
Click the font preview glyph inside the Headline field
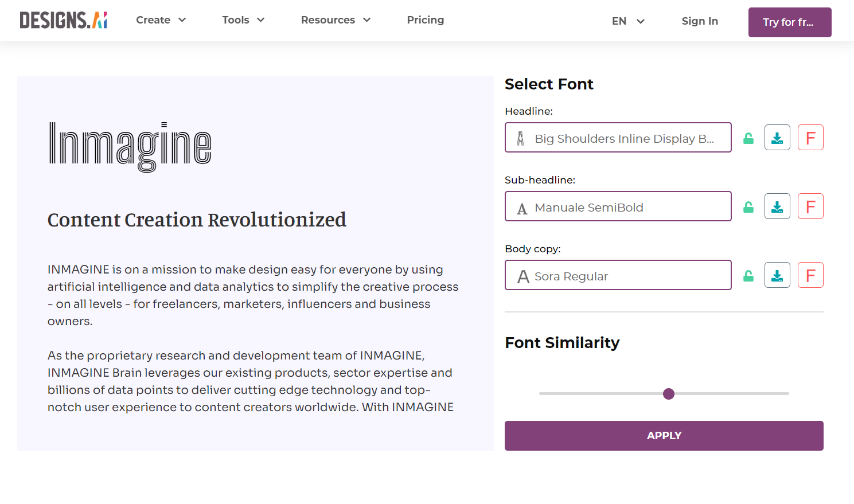click(521, 138)
